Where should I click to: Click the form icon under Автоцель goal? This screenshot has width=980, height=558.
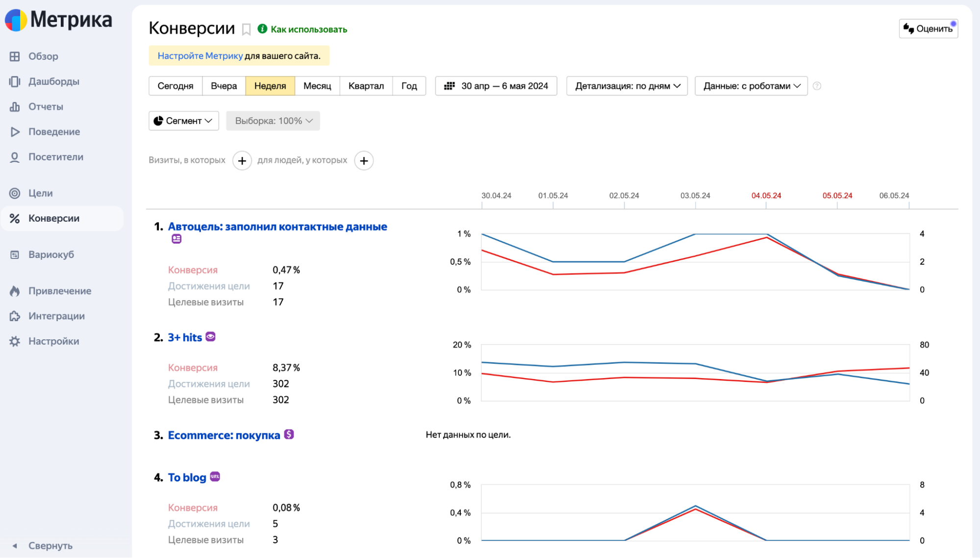176,239
